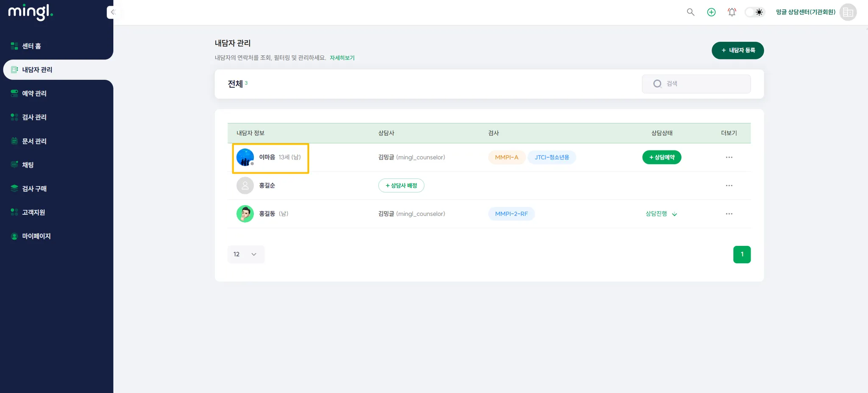Open 이마음's profile avatar
Viewport: 868px width, 393px height.
pyautogui.click(x=245, y=157)
